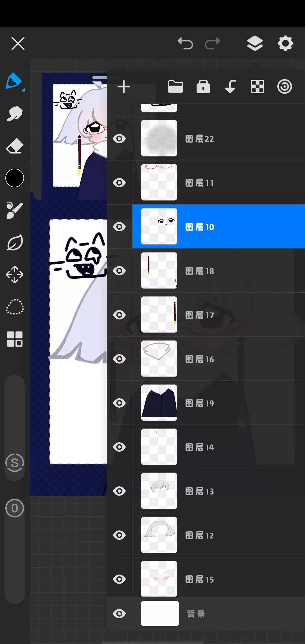
Task: Hide layer 图层11
Action: 119,183
